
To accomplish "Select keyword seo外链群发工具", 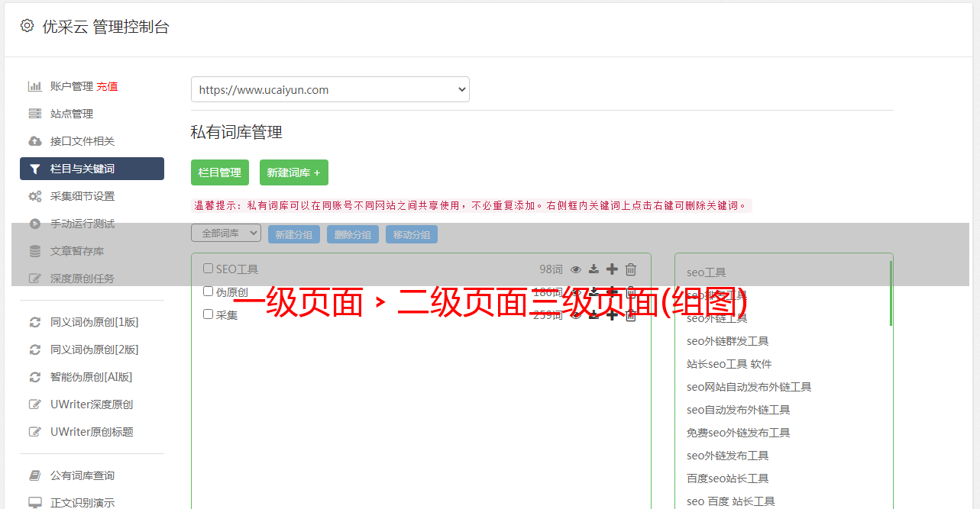I will [728, 341].
